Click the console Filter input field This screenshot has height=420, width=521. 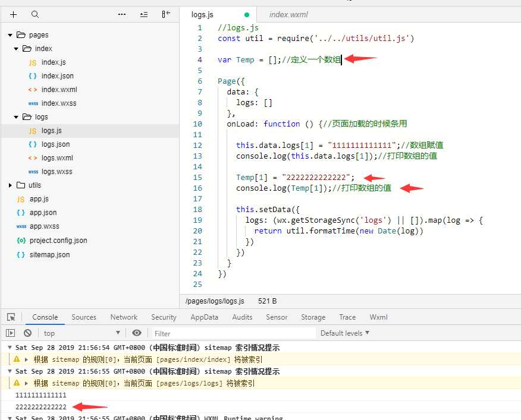tap(234, 333)
